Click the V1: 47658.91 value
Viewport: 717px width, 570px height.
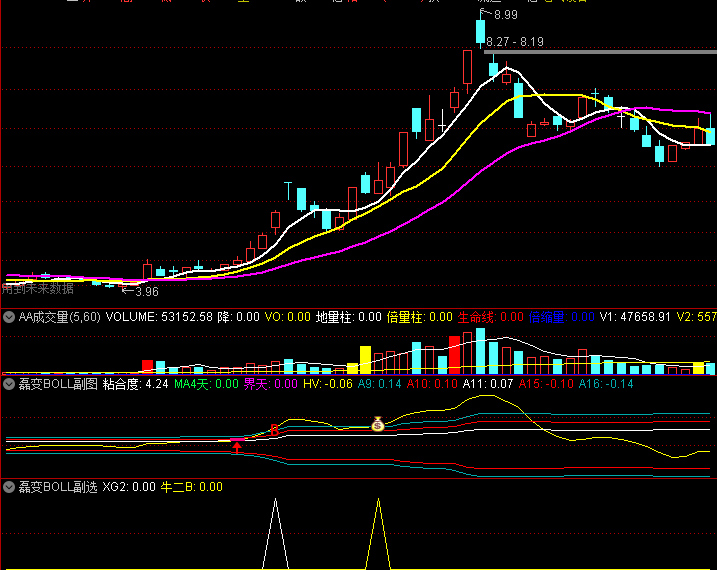[x=635, y=317]
